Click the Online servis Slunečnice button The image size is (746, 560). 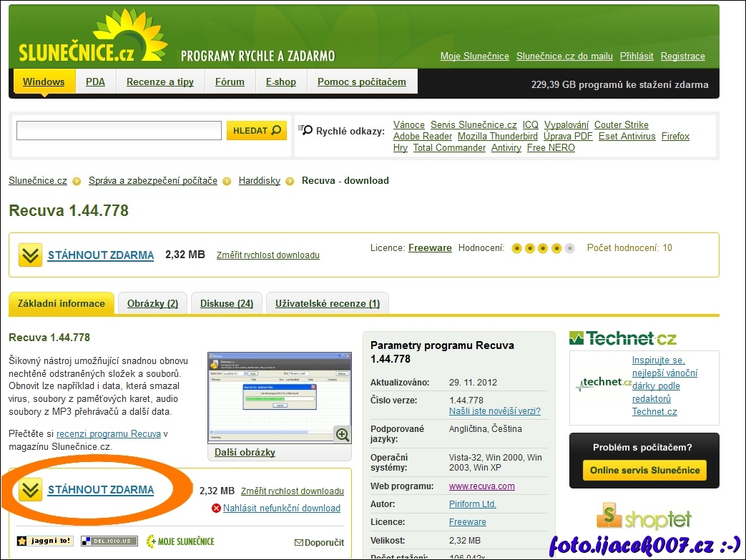(x=644, y=470)
